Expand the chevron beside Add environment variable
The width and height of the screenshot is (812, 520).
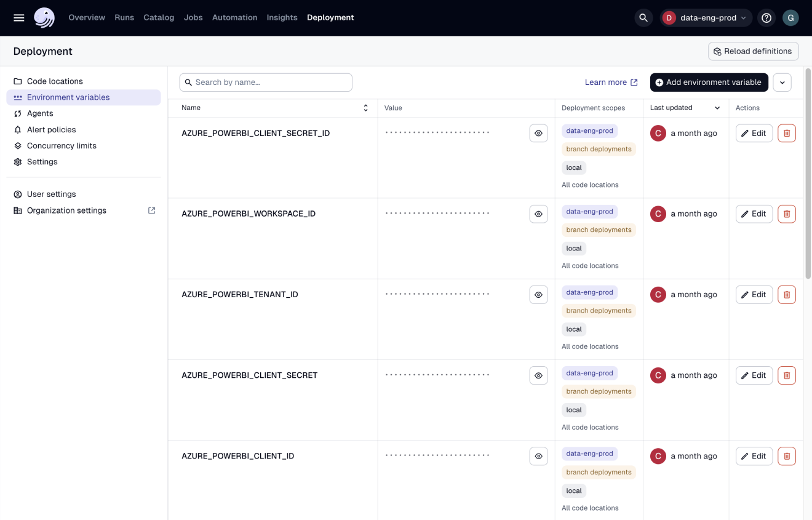click(x=782, y=82)
